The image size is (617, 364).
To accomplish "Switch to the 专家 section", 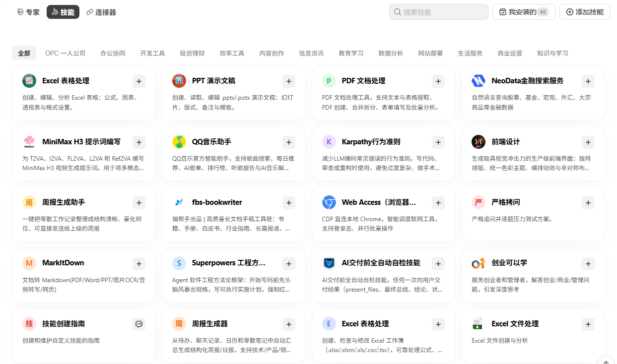I will point(28,12).
